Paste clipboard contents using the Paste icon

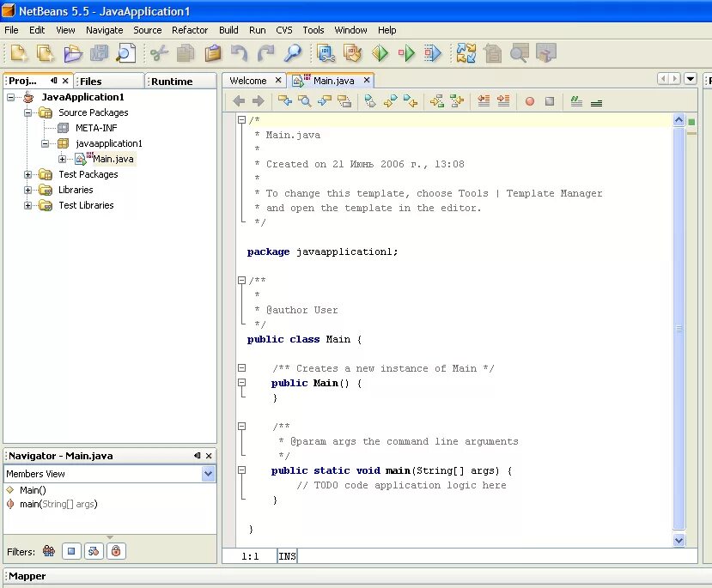212,53
